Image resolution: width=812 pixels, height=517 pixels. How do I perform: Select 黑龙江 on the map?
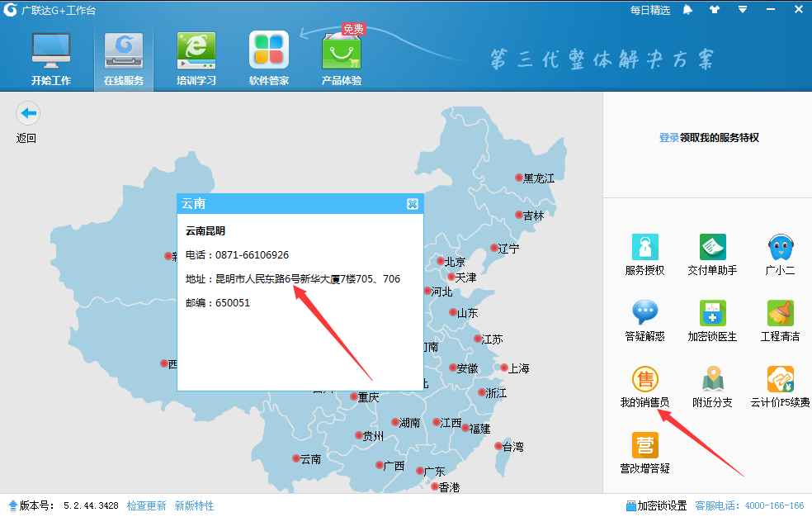pyautogui.click(x=535, y=178)
